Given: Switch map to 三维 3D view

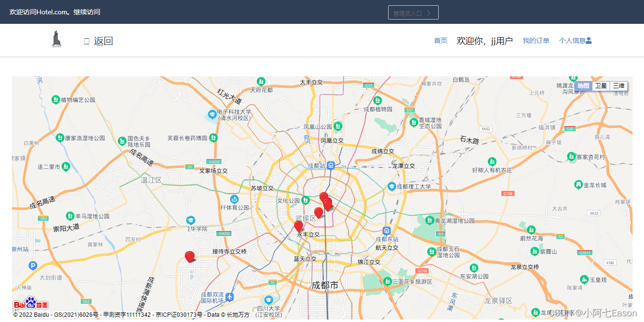Looking at the screenshot, I should tap(619, 86).
